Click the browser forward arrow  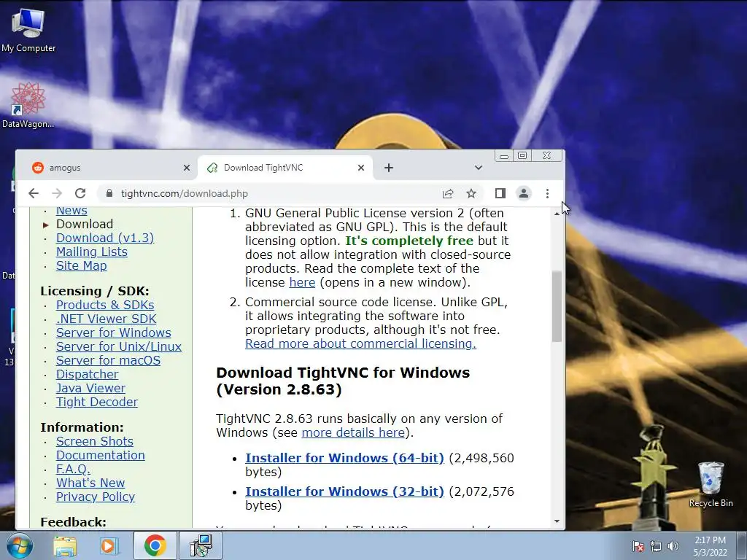pos(57,193)
